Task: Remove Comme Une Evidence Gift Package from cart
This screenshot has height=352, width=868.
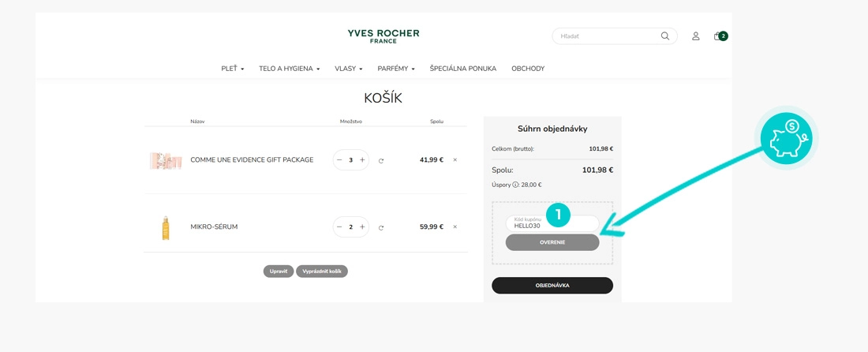Action: pos(455,160)
